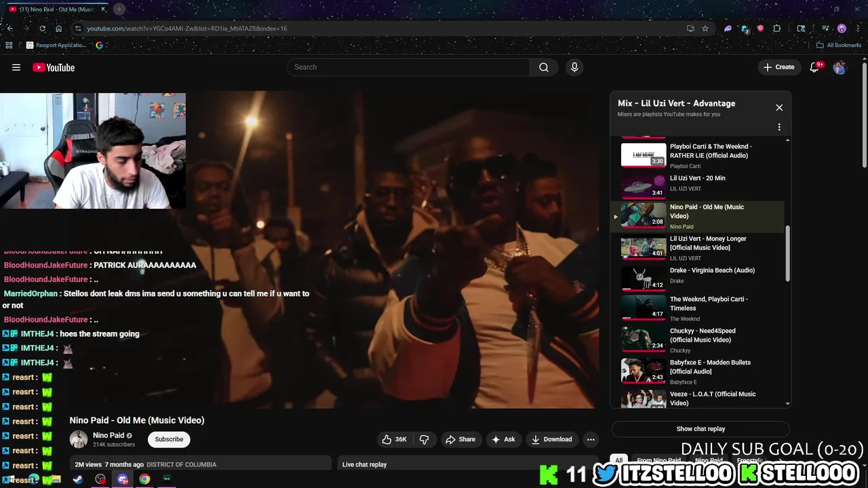Open Discord from the taskbar

pyautogui.click(x=123, y=479)
